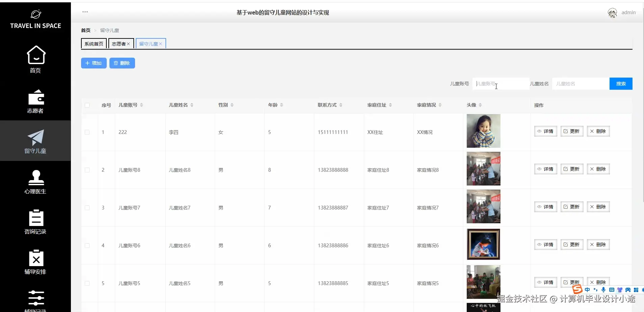The width and height of the screenshot is (644, 312).
Task: Check the row checkbox for 儿童账号5
Action: tap(87, 283)
